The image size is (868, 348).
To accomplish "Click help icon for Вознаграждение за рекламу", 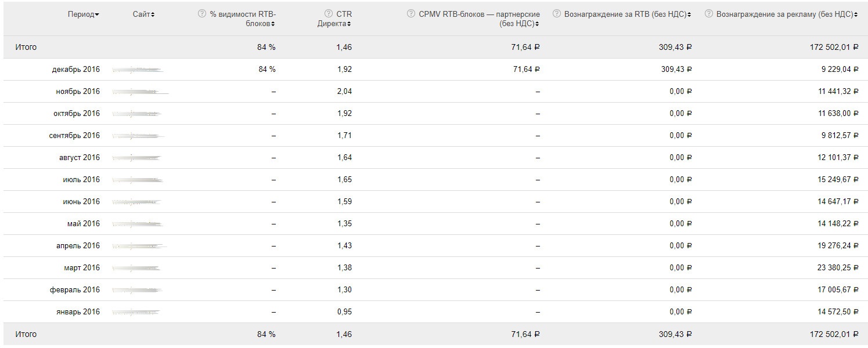I will [x=709, y=14].
